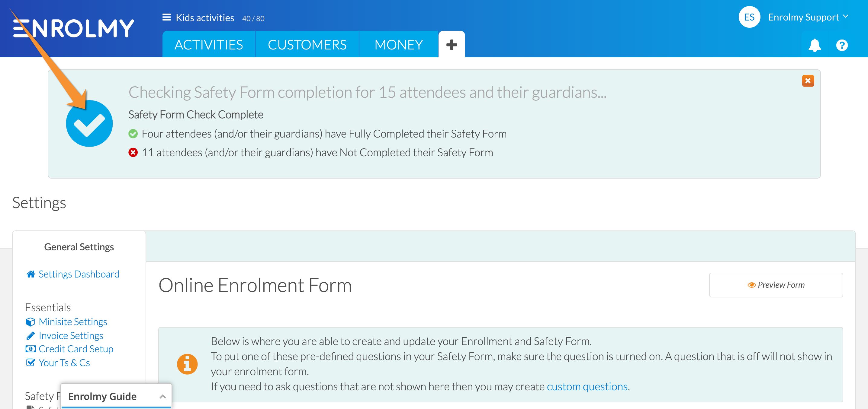
Task: Click the orange info icon
Action: click(x=187, y=364)
